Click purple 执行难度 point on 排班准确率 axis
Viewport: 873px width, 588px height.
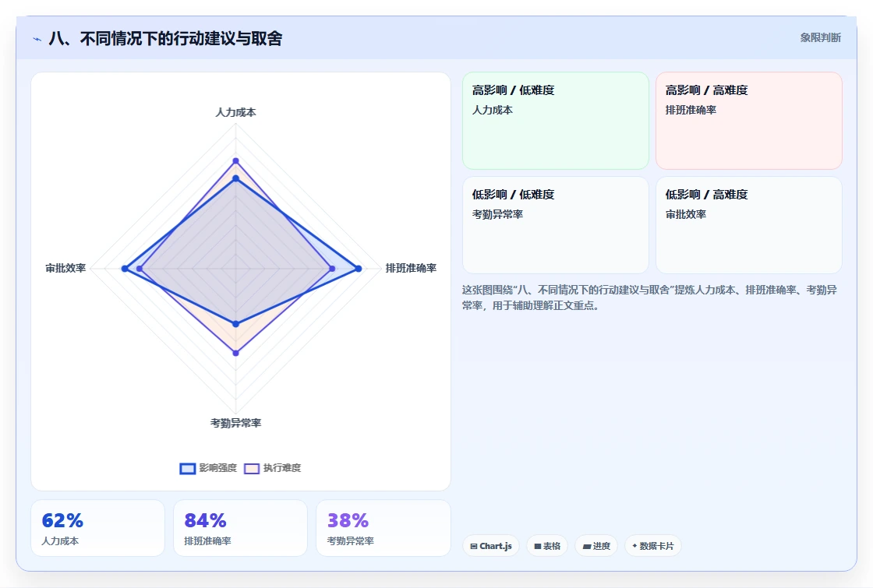(332, 269)
